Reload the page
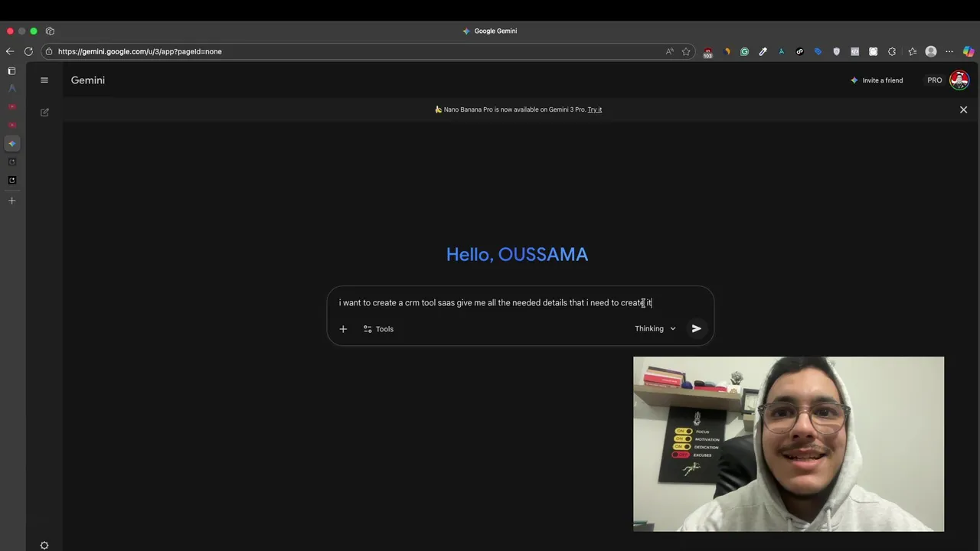 [x=28, y=51]
